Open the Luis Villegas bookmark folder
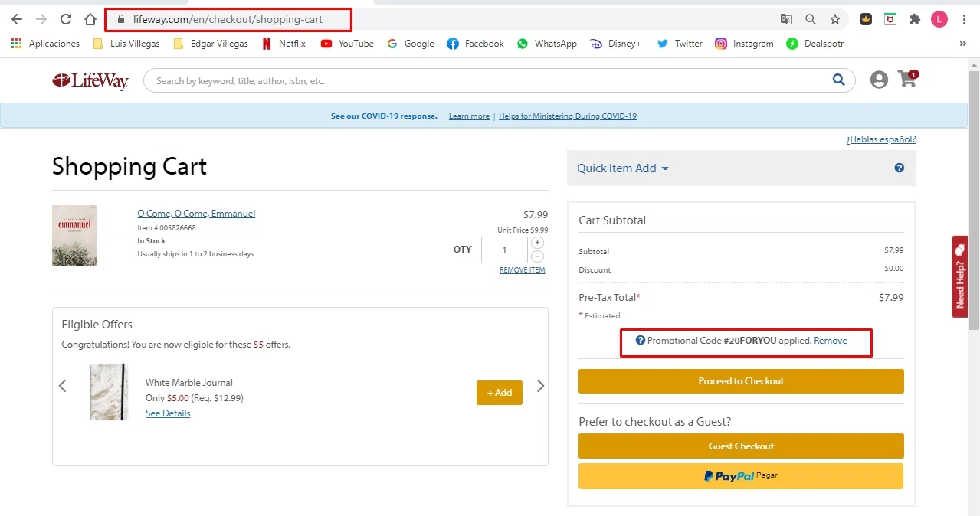Image resolution: width=980 pixels, height=516 pixels. (x=126, y=44)
